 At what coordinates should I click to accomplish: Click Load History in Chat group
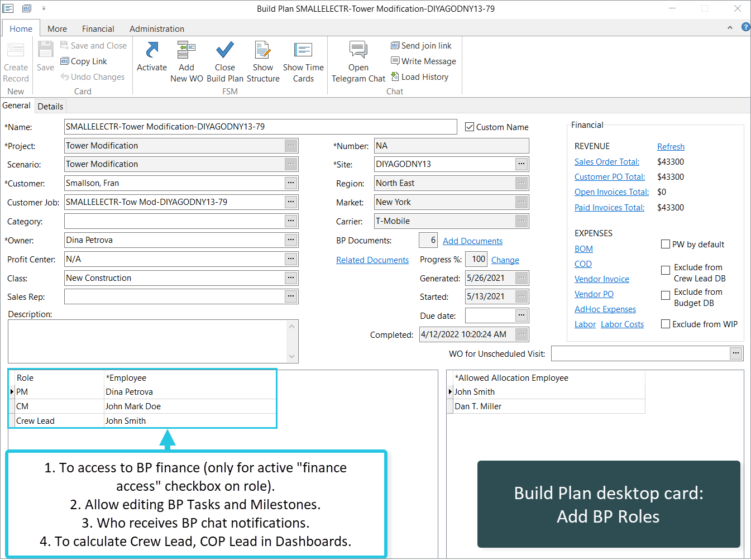click(x=419, y=77)
